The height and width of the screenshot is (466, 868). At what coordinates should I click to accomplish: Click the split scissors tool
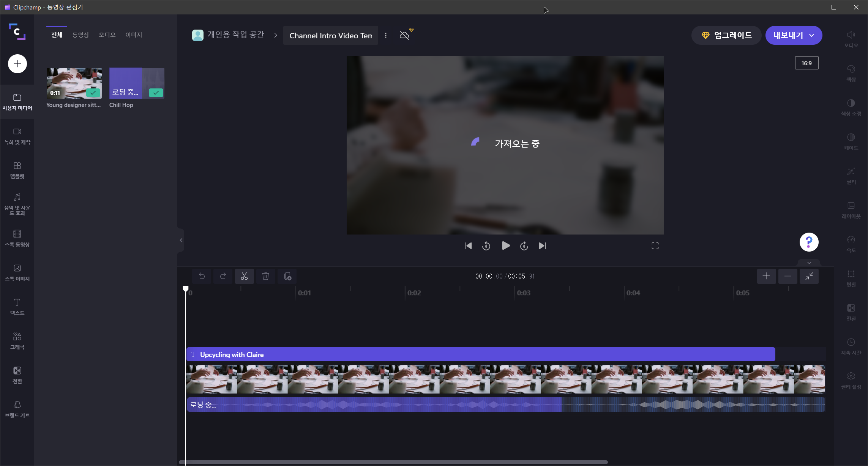(244, 276)
